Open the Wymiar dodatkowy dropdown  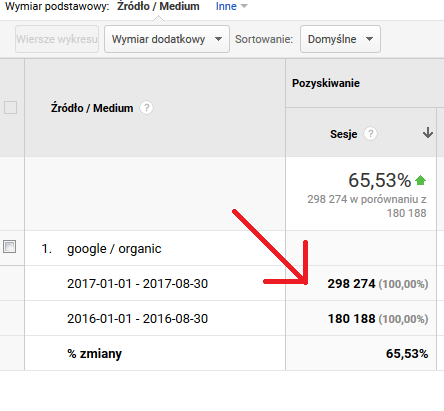167,39
